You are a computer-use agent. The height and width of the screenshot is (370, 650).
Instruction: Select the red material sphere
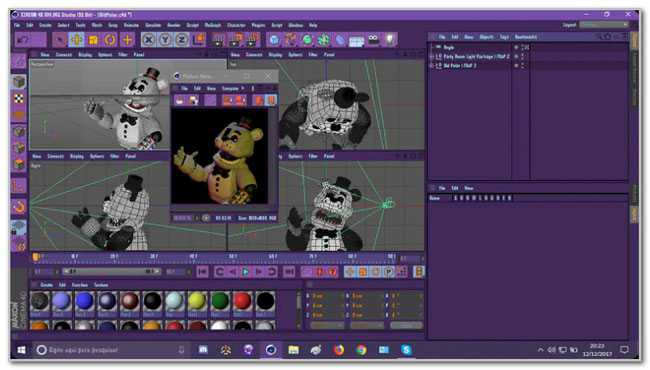click(242, 301)
